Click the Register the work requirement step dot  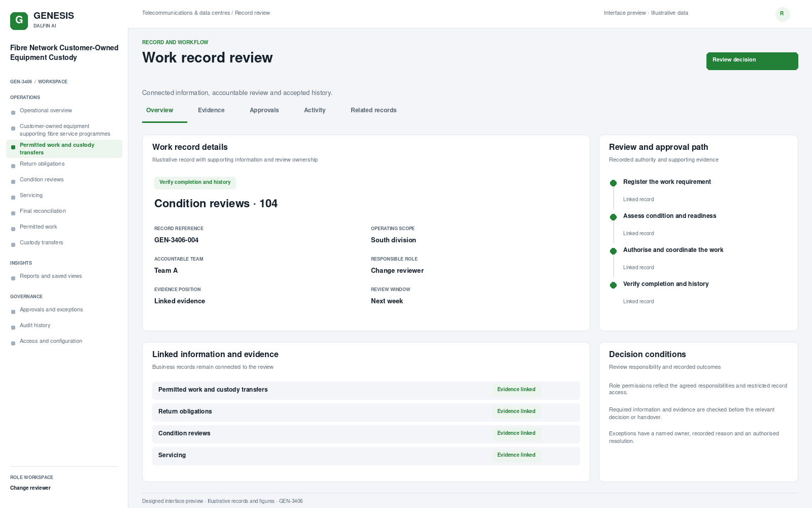[x=613, y=183]
